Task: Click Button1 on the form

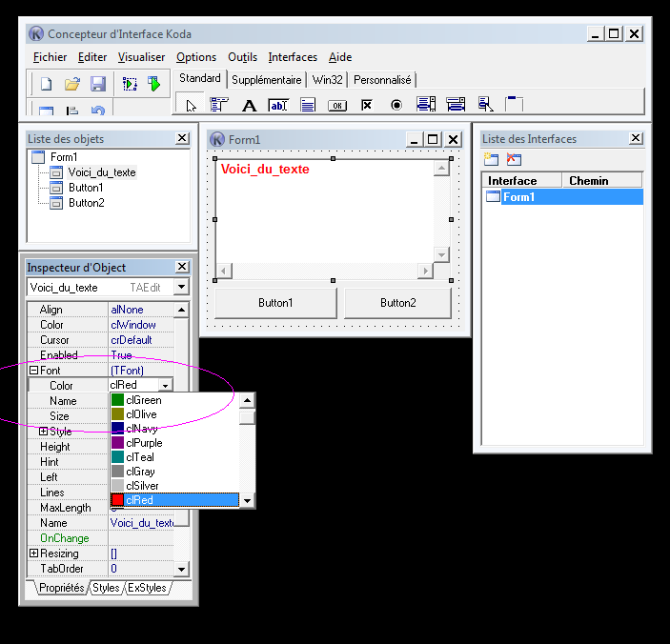Action: point(275,303)
